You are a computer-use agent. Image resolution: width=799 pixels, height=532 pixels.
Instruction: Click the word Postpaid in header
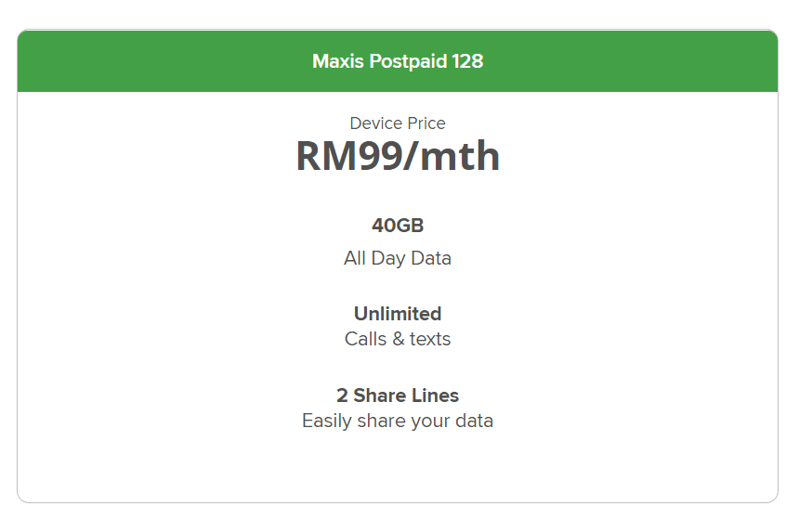pyautogui.click(x=408, y=61)
